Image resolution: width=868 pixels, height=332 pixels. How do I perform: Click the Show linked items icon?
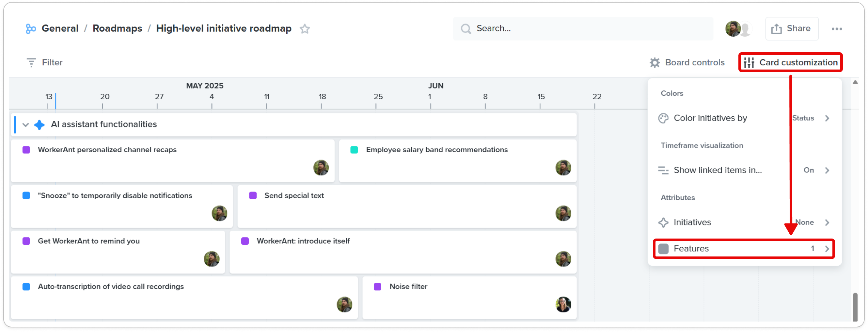[663, 170]
